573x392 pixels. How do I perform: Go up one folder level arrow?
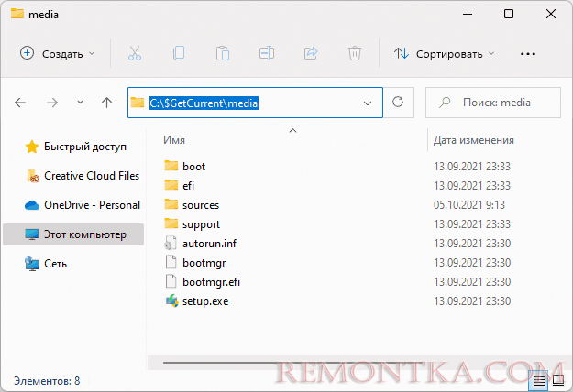pyautogui.click(x=106, y=103)
